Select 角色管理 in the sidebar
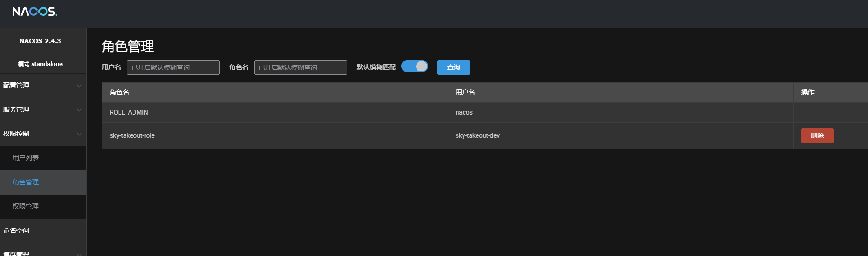The width and height of the screenshot is (868, 256). tap(26, 182)
